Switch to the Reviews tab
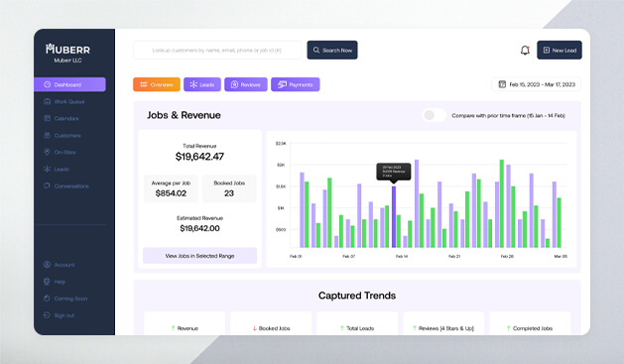This screenshot has height=364, width=624. pos(246,84)
